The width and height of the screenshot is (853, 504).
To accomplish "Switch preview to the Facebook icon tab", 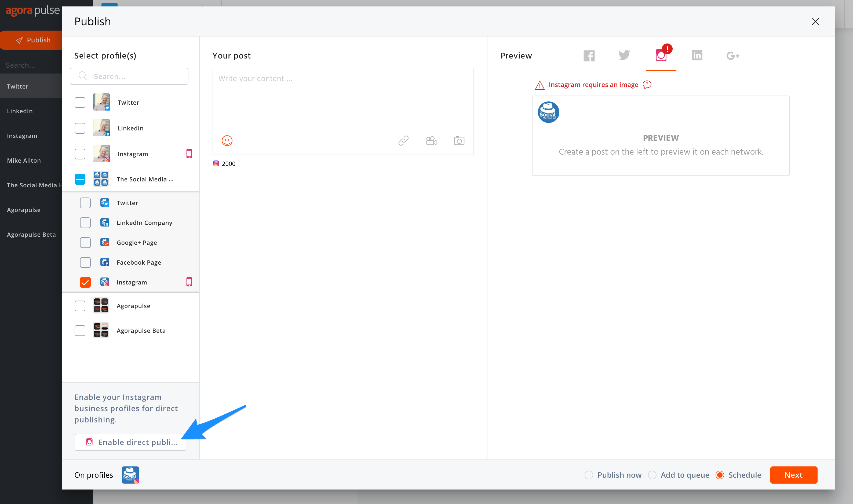I will pos(589,55).
